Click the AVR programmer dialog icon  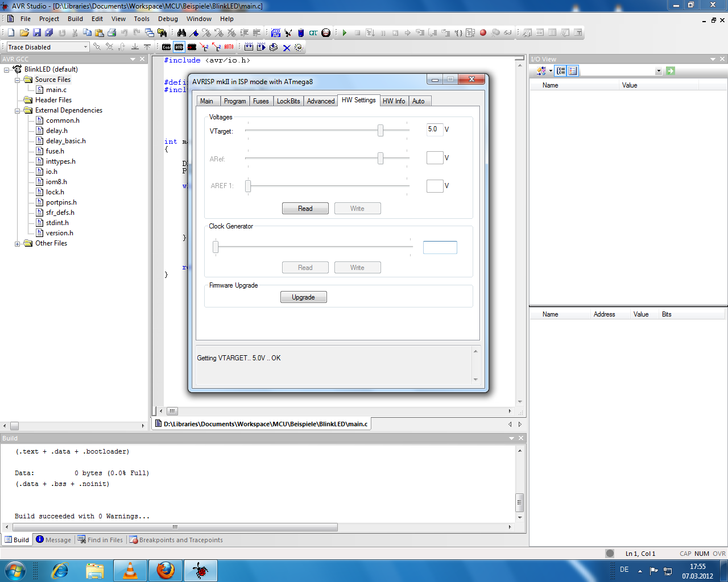pos(179,47)
